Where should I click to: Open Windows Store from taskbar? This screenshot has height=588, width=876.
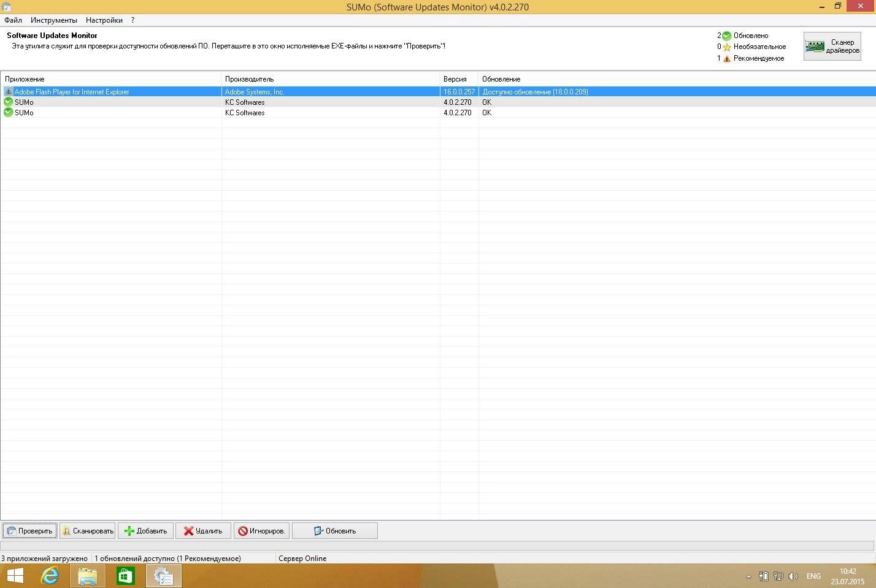[125, 576]
